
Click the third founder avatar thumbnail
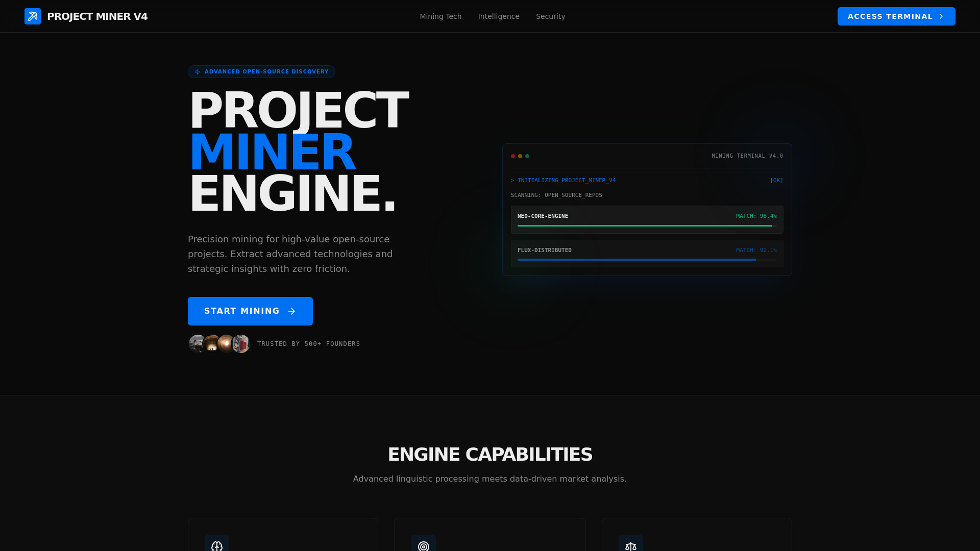(x=226, y=344)
